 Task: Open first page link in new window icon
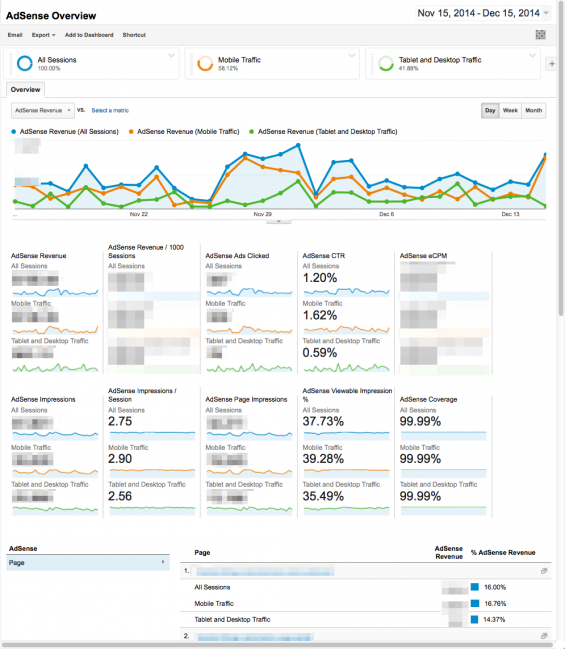(544, 571)
